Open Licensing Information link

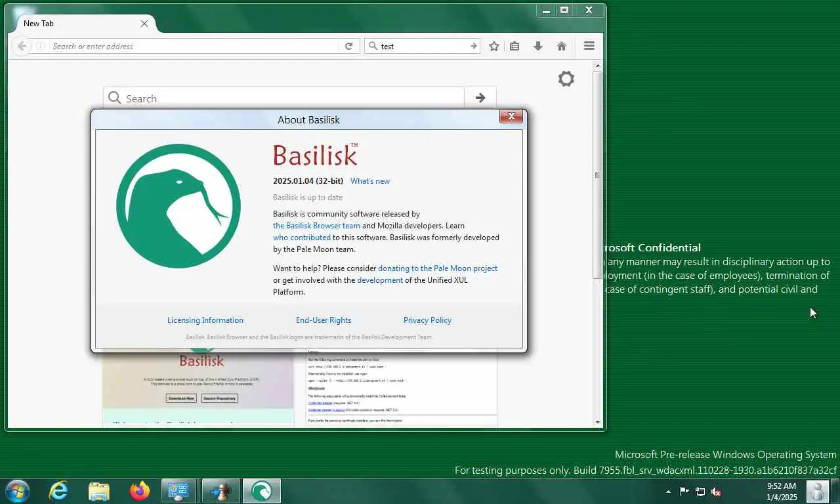click(205, 320)
